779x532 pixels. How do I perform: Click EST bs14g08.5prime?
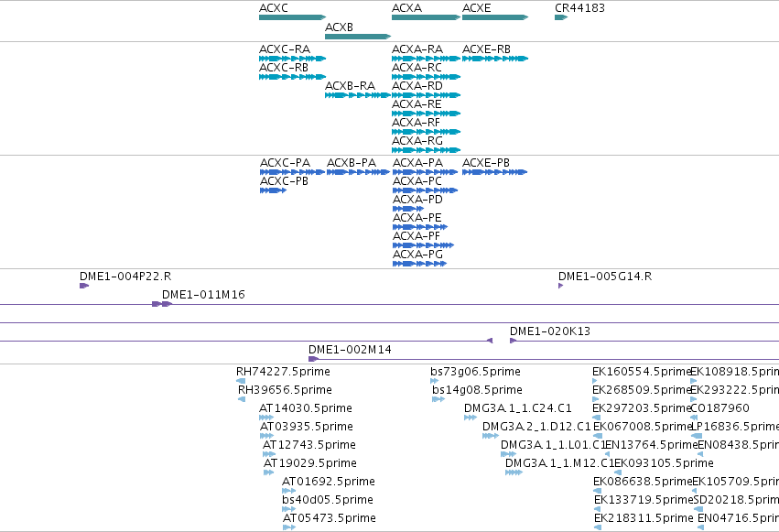pyautogui.click(x=438, y=399)
